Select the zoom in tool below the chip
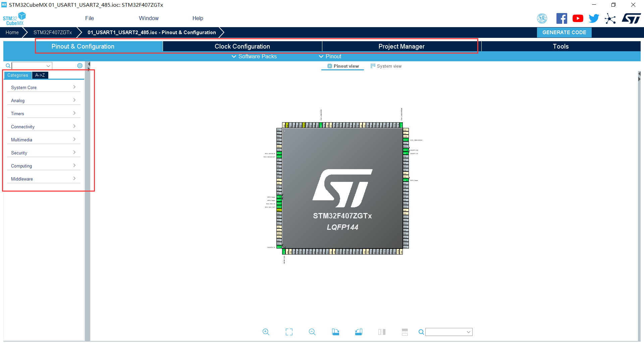Viewport: 644px width, 345px height. tap(266, 332)
